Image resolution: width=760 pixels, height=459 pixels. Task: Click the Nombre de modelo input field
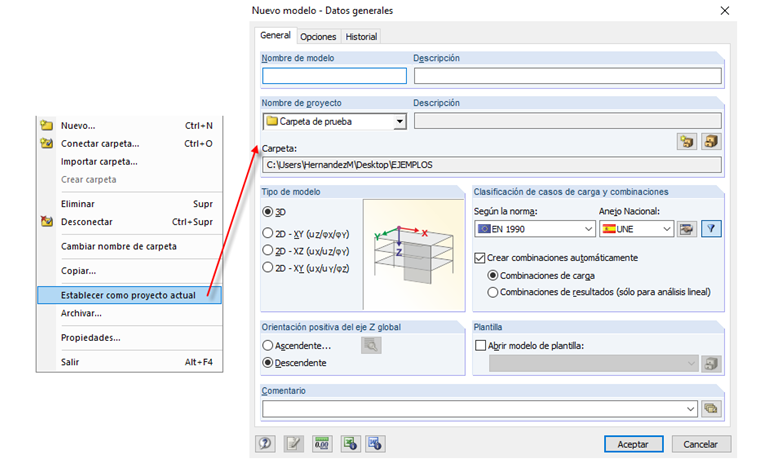click(334, 76)
